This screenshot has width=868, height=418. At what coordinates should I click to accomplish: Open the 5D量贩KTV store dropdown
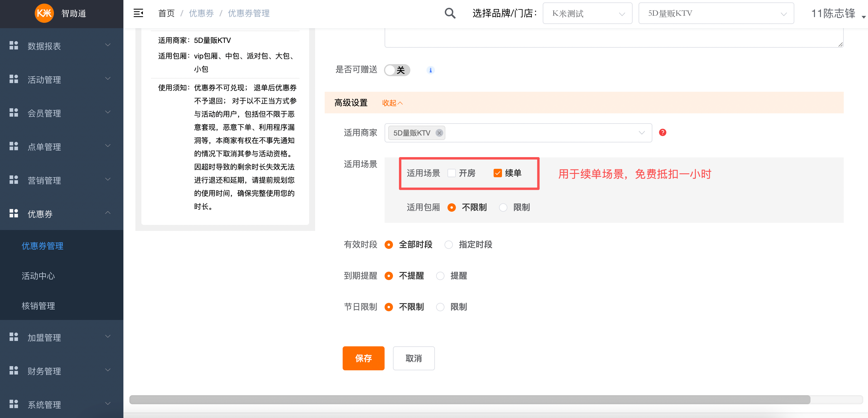(x=716, y=13)
